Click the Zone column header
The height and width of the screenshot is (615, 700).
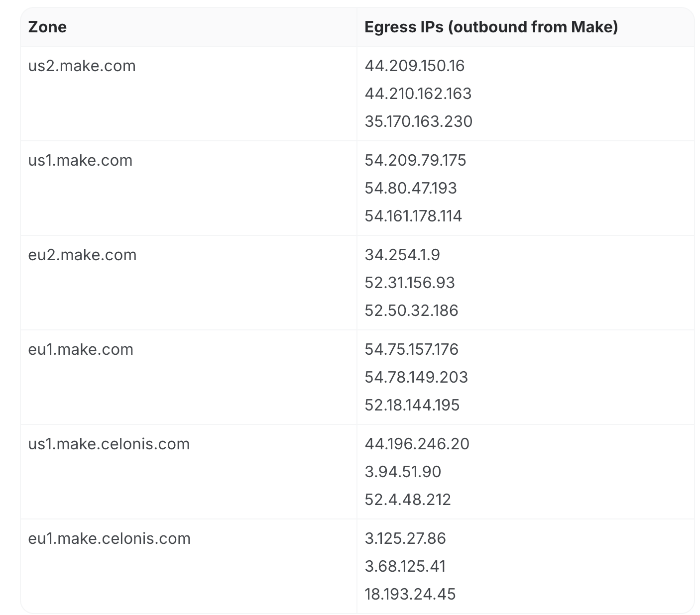click(47, 27)
